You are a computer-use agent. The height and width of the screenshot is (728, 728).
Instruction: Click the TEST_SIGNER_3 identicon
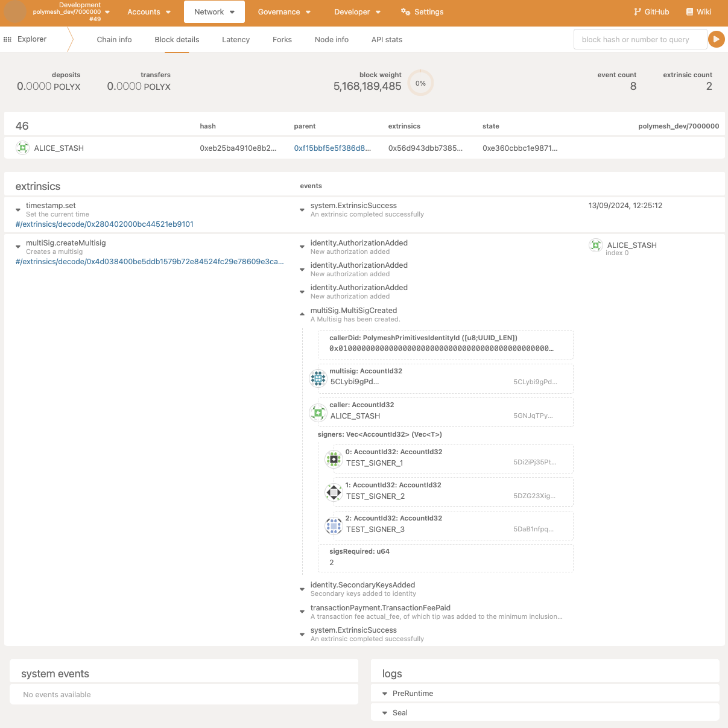[x=334, y=526]
